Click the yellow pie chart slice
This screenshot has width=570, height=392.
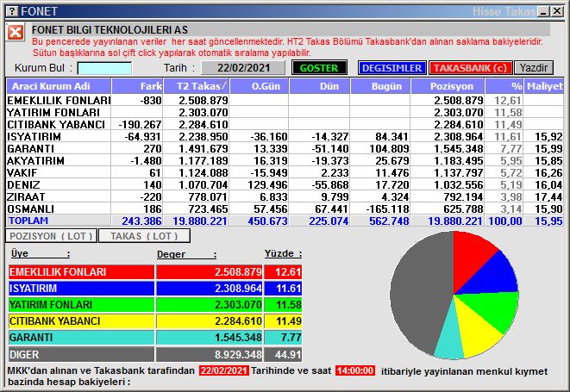click(476, 329)
